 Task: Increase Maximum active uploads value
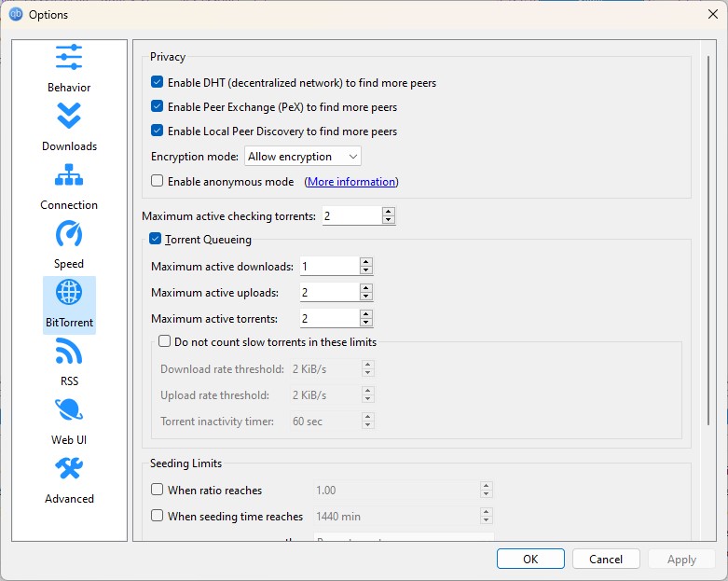[366, 288]
